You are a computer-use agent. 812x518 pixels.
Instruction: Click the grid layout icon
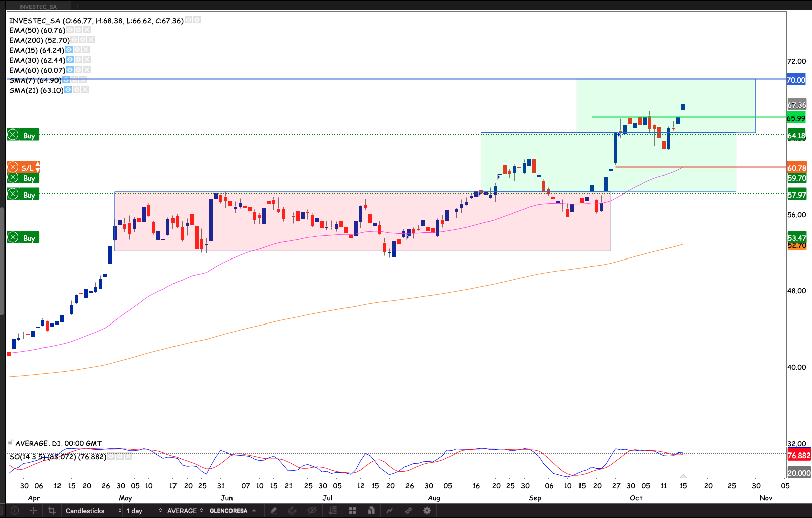coord(352,511)
